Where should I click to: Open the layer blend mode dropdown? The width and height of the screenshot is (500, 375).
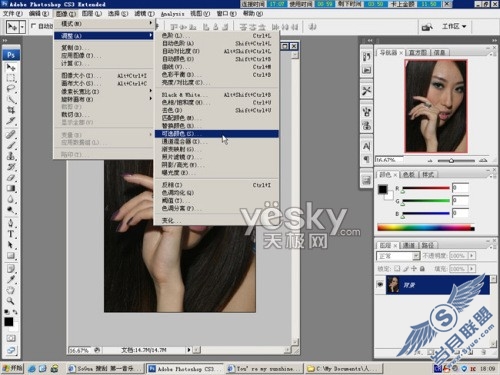pyautogui.click(x=398, y=256)
